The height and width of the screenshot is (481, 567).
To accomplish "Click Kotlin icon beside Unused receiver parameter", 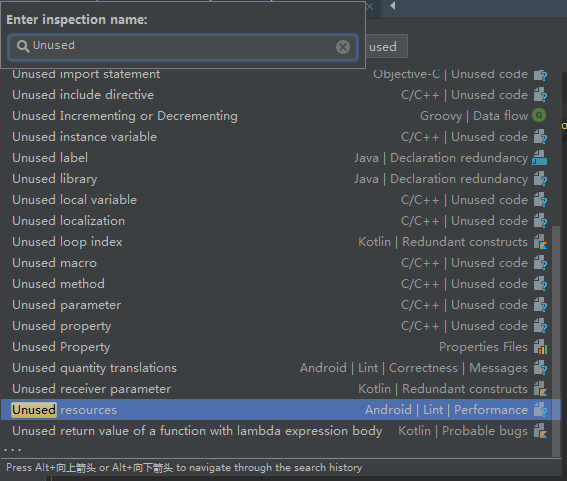I will click(541, 388).
